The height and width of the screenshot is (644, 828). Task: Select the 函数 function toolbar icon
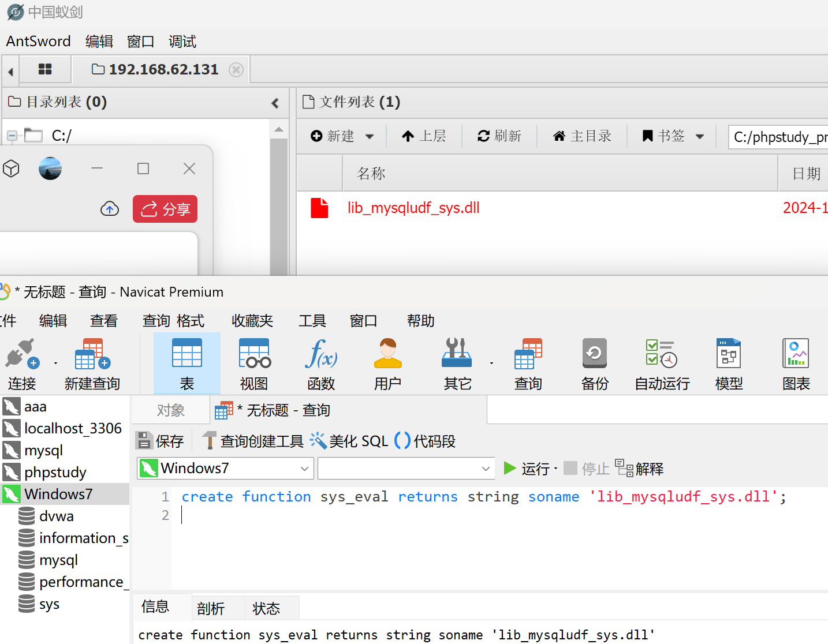click(322, 365)
